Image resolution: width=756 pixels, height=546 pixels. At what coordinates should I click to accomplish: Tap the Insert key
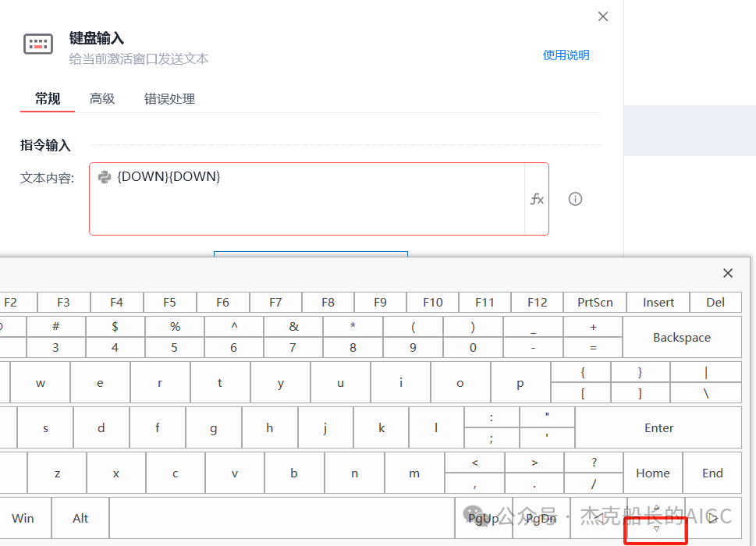(658, 302)
